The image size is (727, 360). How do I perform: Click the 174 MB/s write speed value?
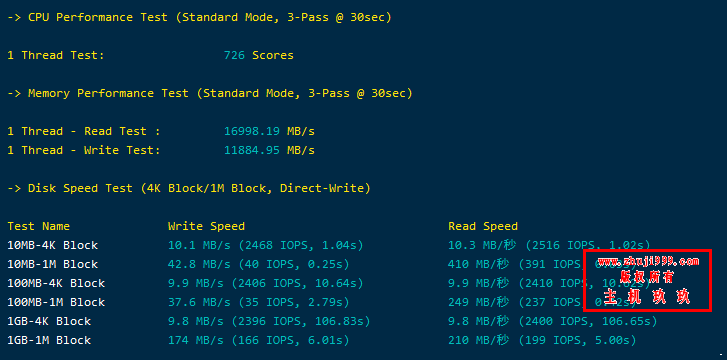click(x=199, y=341)
